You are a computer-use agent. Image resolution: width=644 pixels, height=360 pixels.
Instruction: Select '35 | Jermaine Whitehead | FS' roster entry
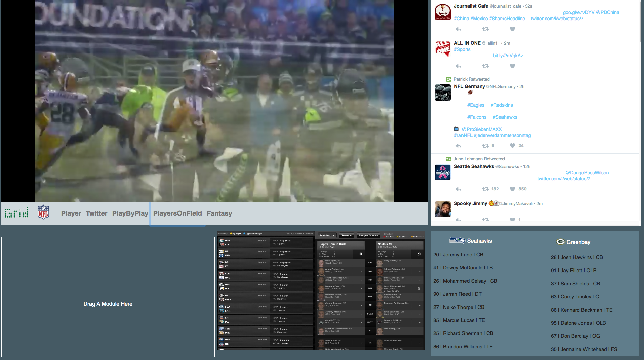coord(584,349)
